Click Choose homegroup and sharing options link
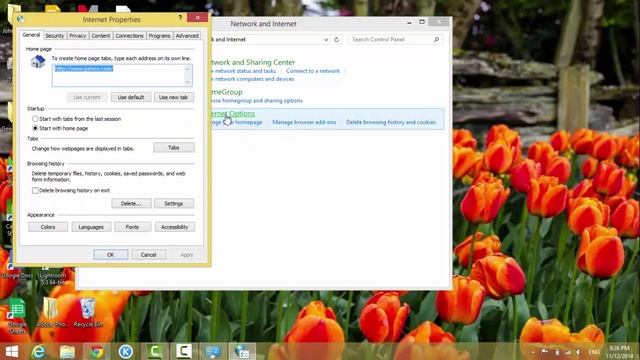Screen dimensions: 640x360 click(x=256, y=101)
